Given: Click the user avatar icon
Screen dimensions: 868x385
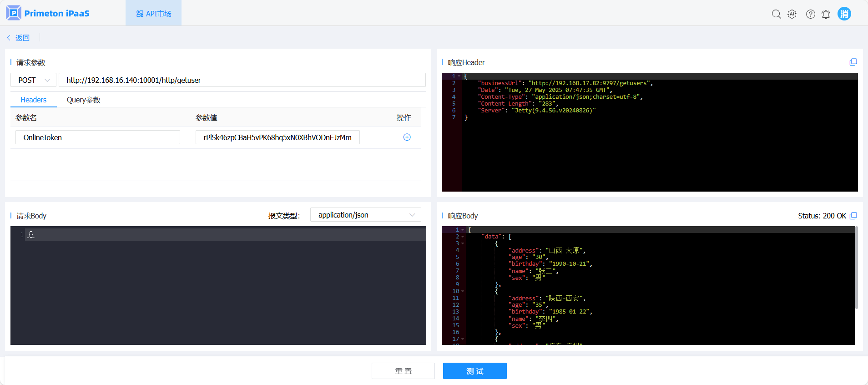Looking at the screenshot, I should (x=844, y=14).
